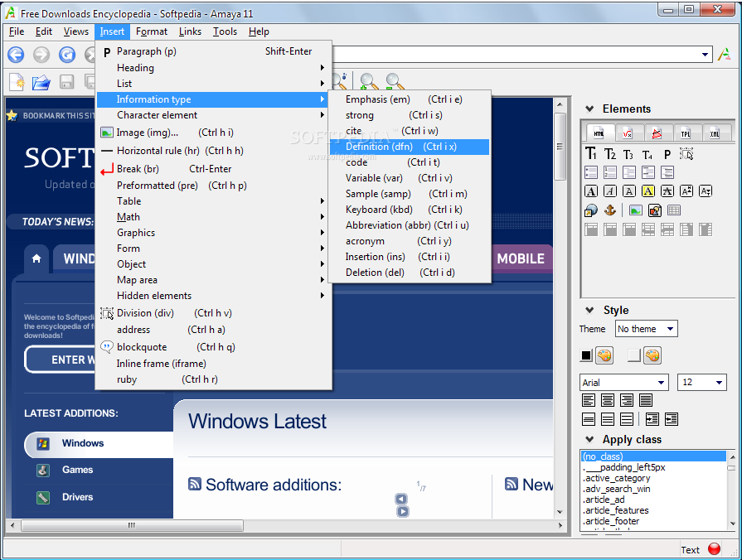Insert a link with the globe icon
The image size is (742, 560).
coord(591,210)
